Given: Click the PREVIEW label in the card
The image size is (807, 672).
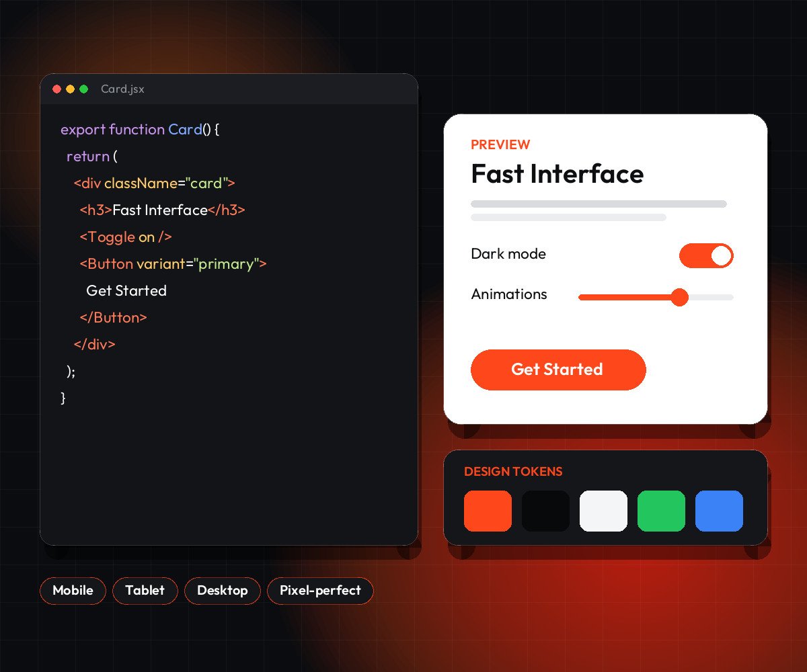Looking at the screenshot, I should pyautogui.click(x=500, y=144).
